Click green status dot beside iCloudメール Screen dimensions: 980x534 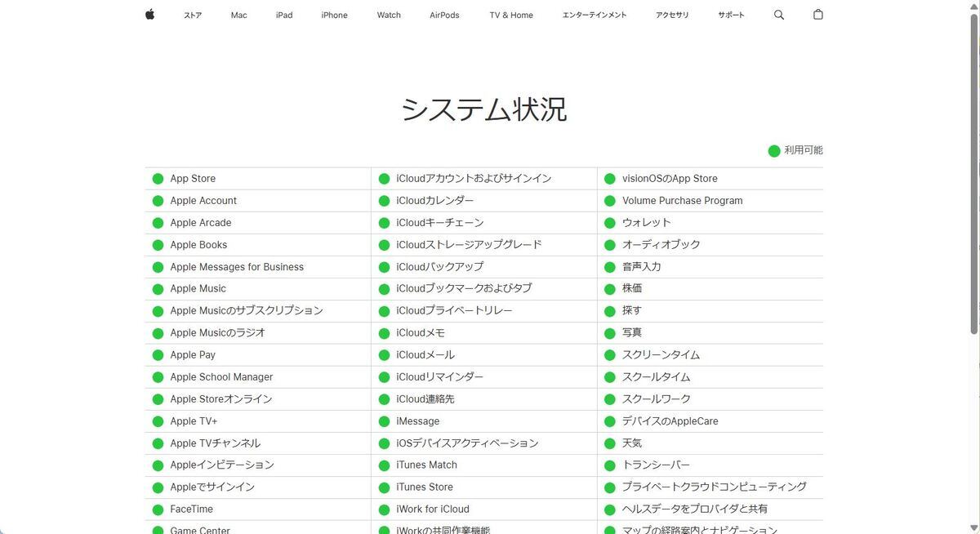tap(384, 355)
